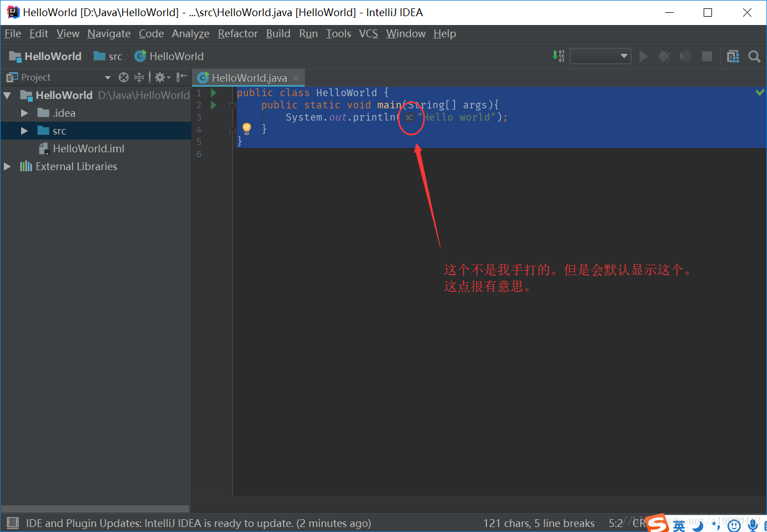The height and width of the screenshot is (532, 767).
Task: Toggle tool window buttons at bottom-left corner
Action: 12,523
